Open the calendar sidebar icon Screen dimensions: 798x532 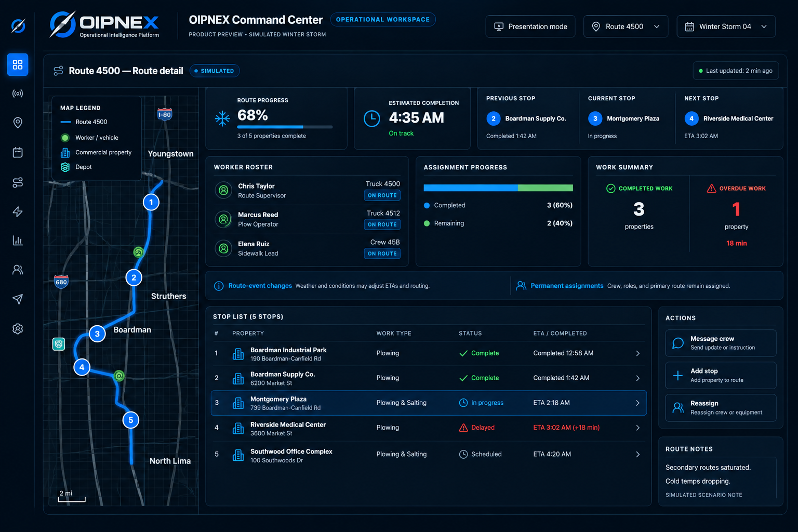[18, 152]
